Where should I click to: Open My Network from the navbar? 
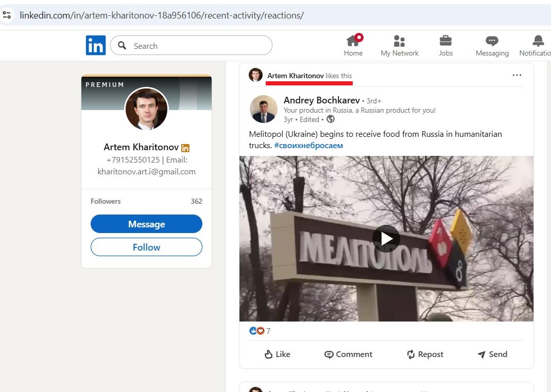tap(399, 41)
